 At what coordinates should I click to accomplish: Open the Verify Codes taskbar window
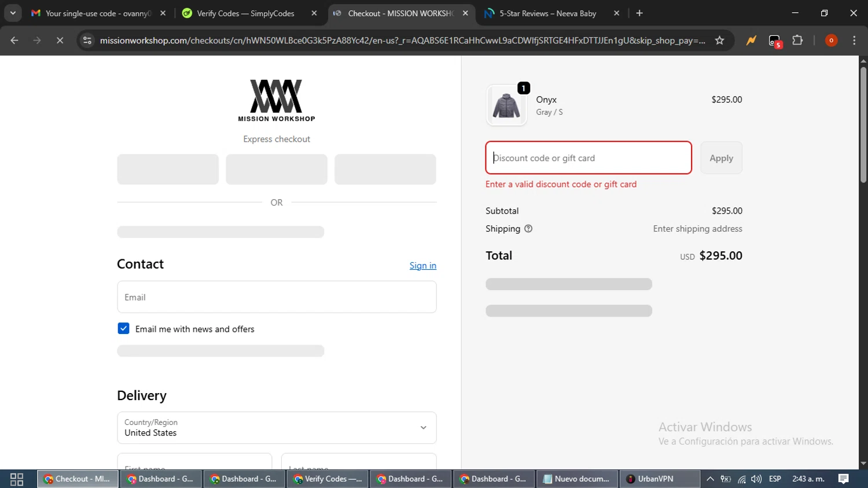click(x=328, y=479)
